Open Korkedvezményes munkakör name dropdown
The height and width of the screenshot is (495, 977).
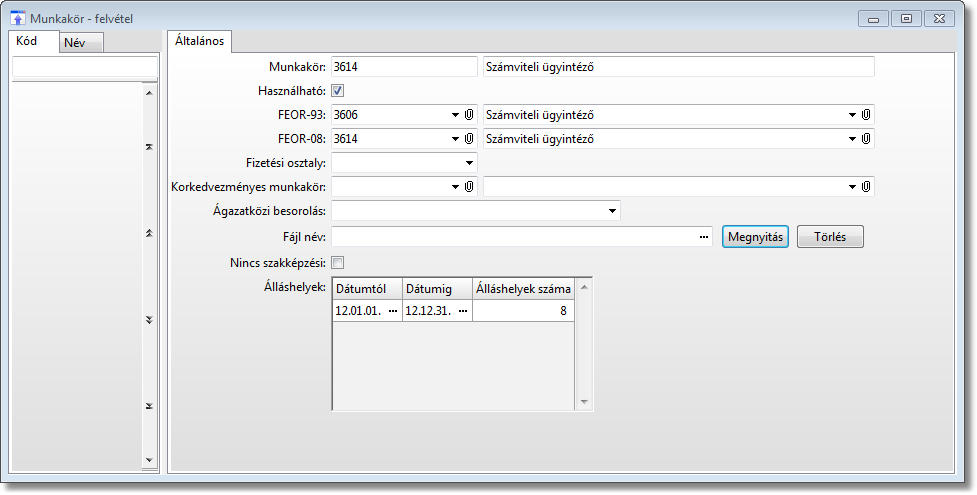pyautogui.click(x=852, y=186)
